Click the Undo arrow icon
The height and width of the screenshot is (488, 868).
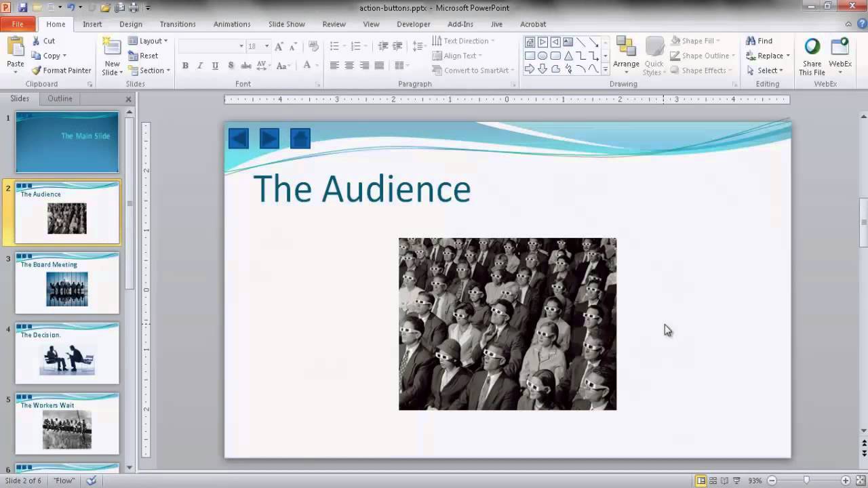[71, 7]
